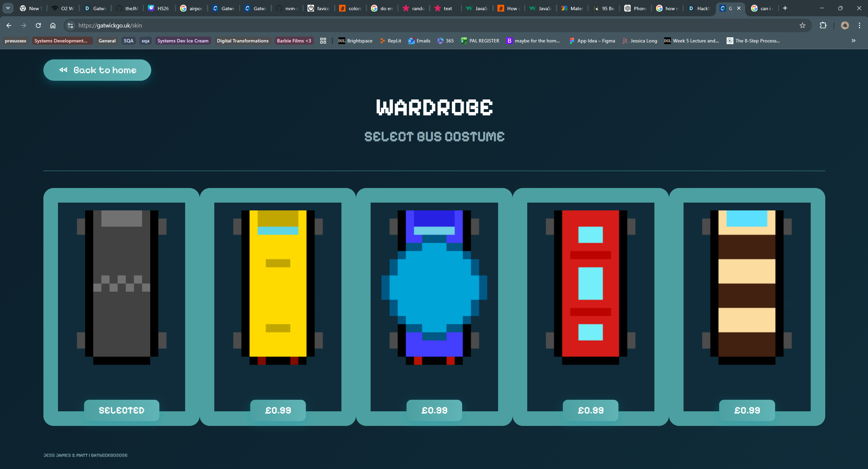Switch to the 95 Be tab

pos(604,8)
